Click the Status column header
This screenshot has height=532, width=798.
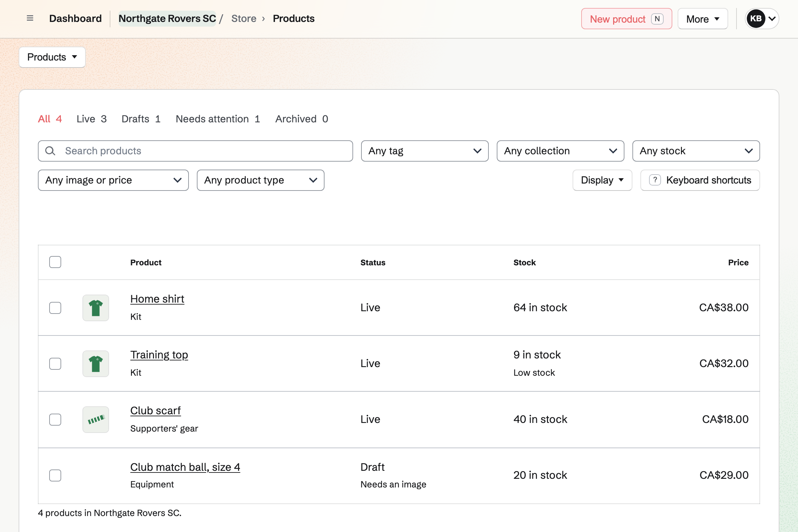pos(373,263)
